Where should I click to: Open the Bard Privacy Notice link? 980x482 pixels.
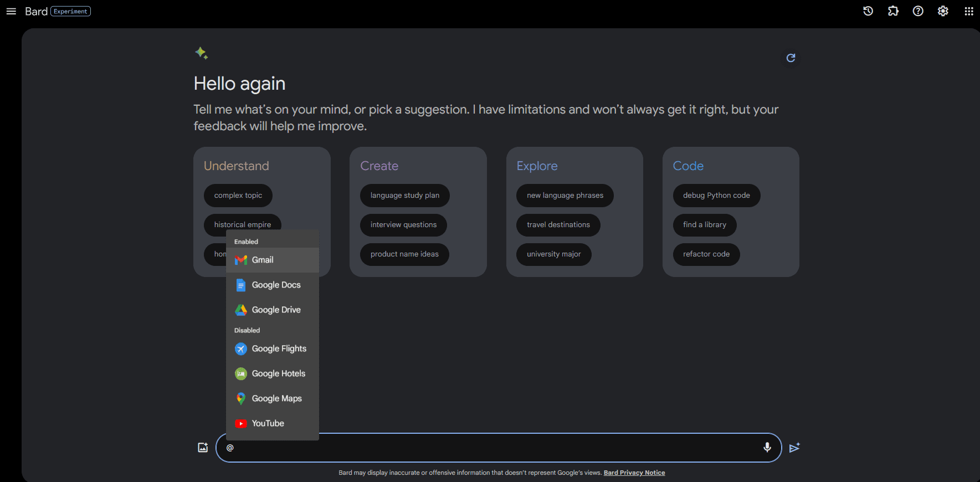(634, 473)
